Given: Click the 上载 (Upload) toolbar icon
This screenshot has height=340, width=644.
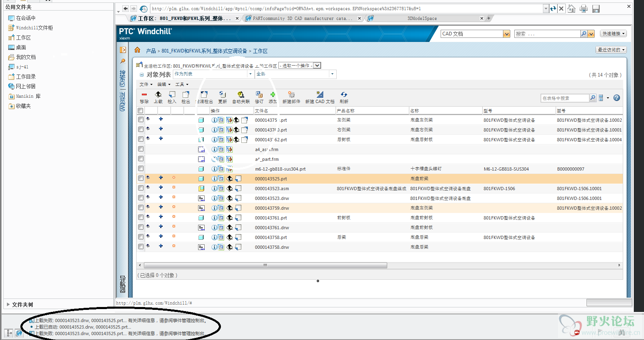Looking at the screenshot, I should point(158,94).
